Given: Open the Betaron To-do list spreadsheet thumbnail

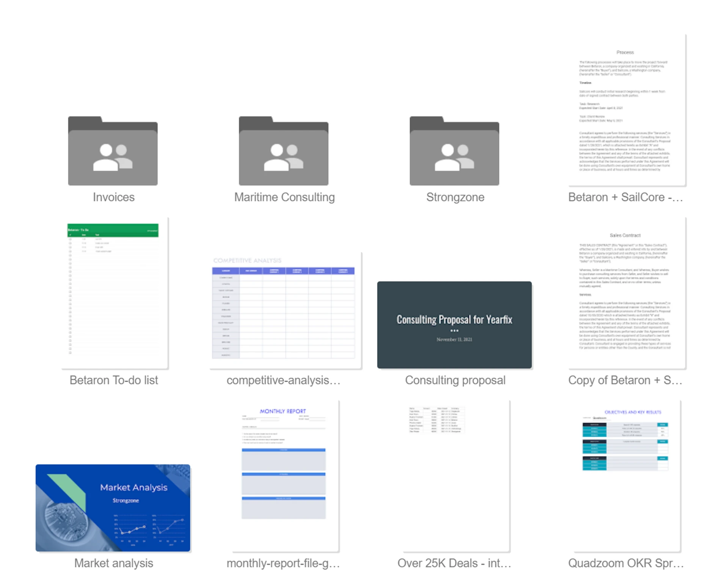Looking at the screenshot, I should point(115,293).
